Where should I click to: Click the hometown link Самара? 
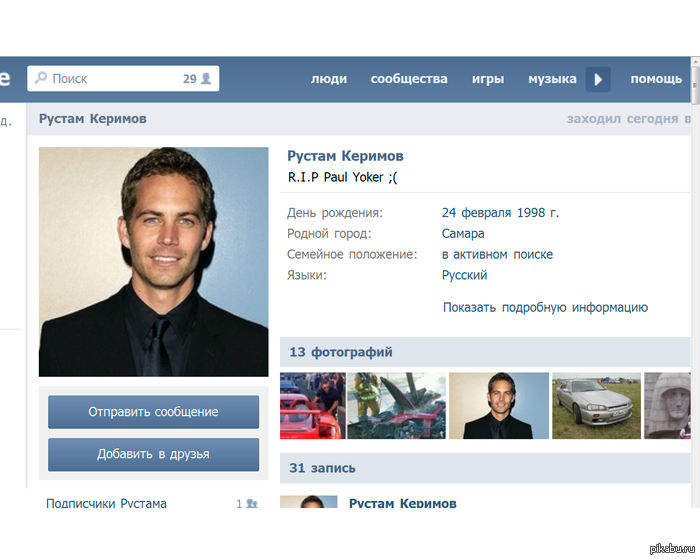coord(463,233)
